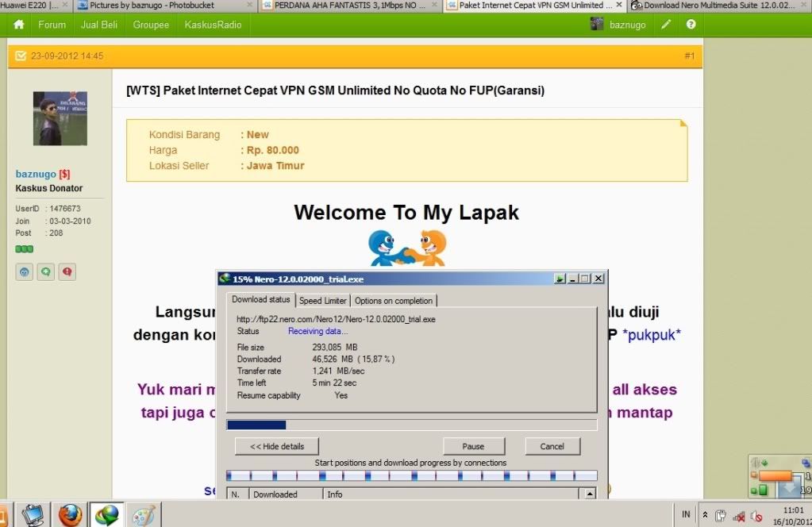The width and height of the screenshot is (812, 527).
Task: Cancel the Nero download
Action: 552,446
